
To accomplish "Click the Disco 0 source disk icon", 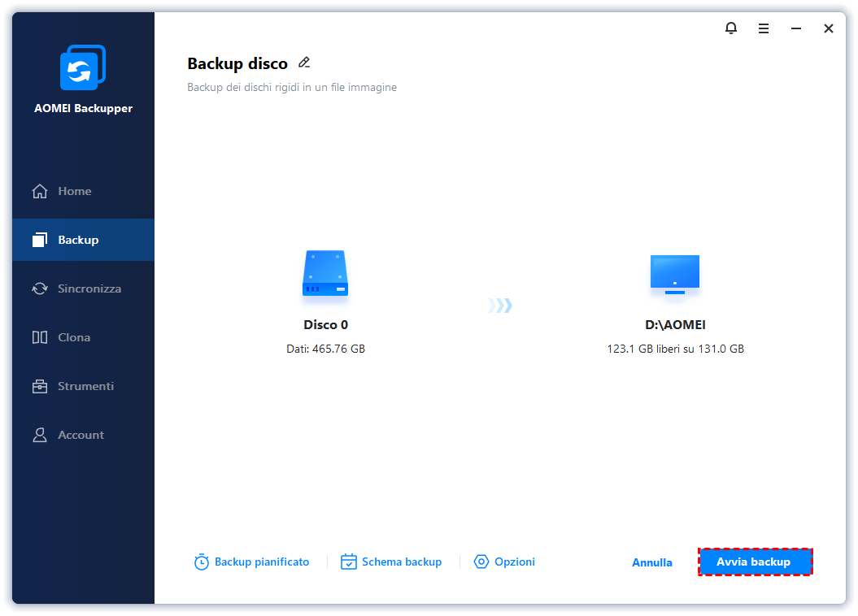I will click(x=325, y=273).
